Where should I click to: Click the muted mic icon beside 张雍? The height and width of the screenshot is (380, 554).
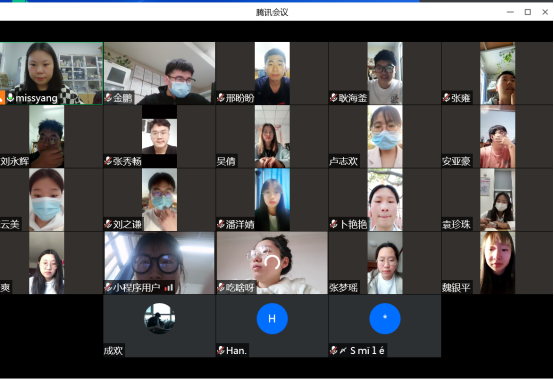pyautogui.click(x=446, y=98)
